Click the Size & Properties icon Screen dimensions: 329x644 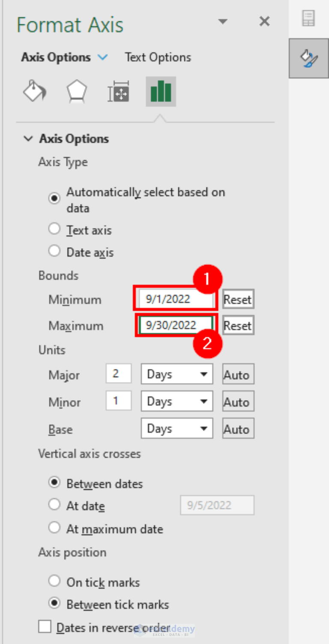tap(119, 91)
